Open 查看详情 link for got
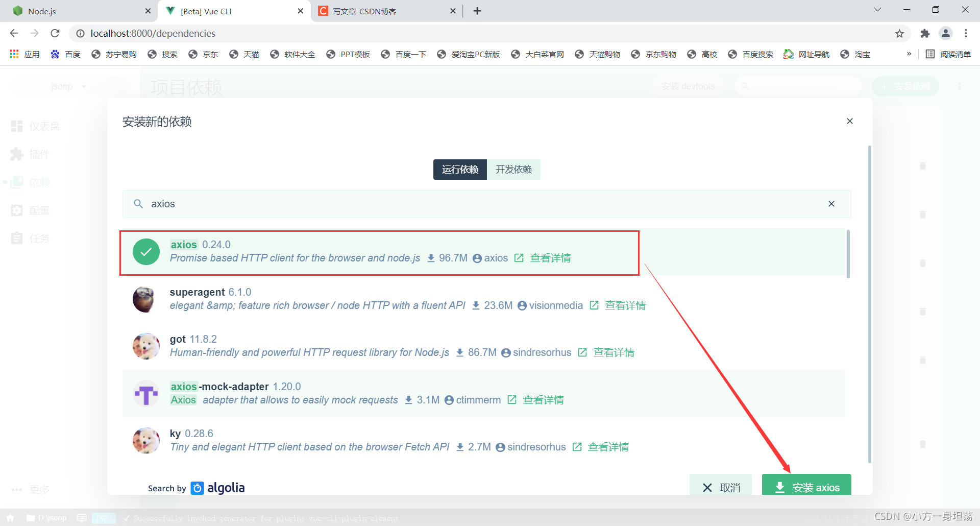 (x=614, y=352)
